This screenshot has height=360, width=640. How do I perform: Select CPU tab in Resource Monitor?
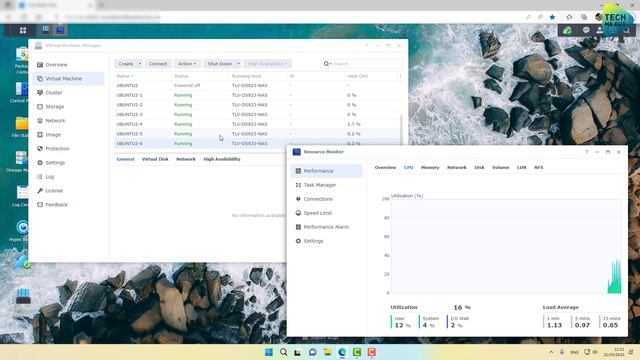[409, 167]
